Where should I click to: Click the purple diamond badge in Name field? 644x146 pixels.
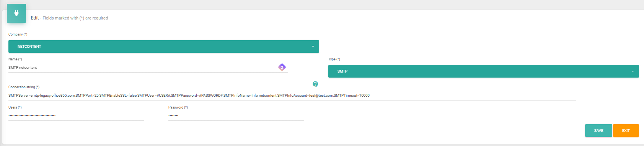pyautogui.click(x=282, y=67)
